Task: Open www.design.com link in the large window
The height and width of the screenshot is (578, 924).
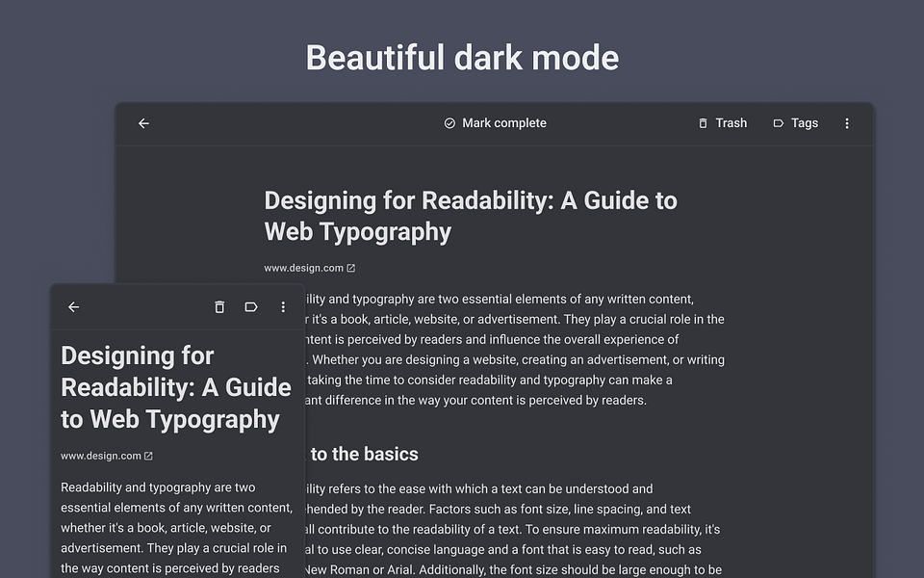Action: pos(303,268)
